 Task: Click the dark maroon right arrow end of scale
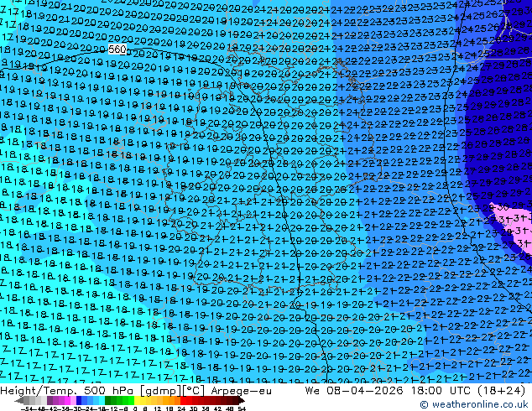[x=241, y=401]
